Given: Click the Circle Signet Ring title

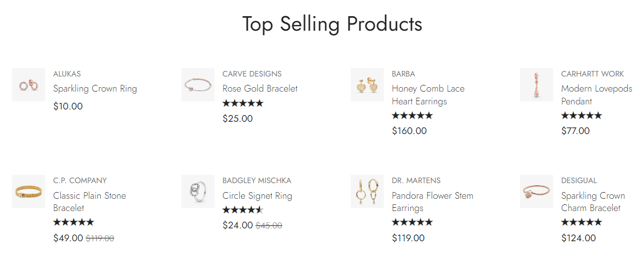Looking at the screenshot, I should click(257, 196).
